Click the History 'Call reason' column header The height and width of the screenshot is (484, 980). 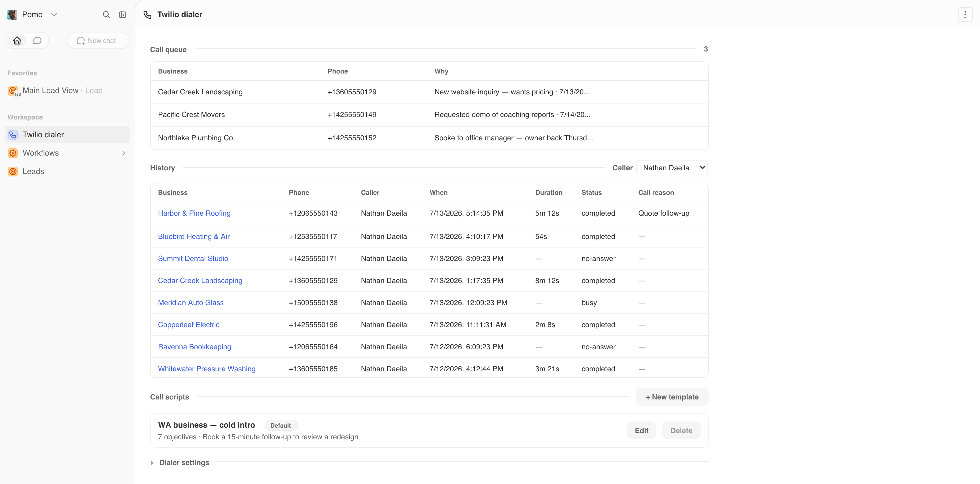click(656, 193)
